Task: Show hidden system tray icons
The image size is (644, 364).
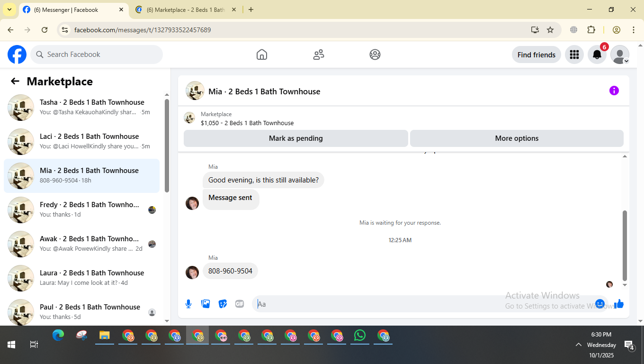Action: pyautogui.click(x=579, y=345)
